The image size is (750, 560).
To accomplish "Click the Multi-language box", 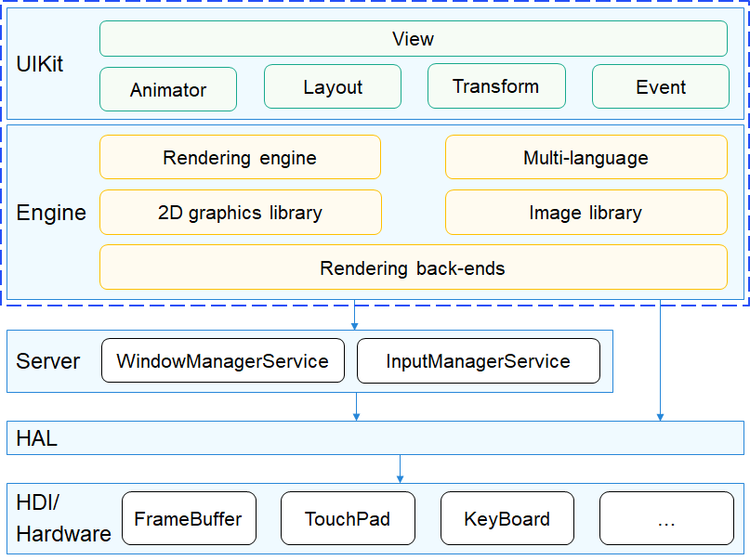I will [586, 158].
